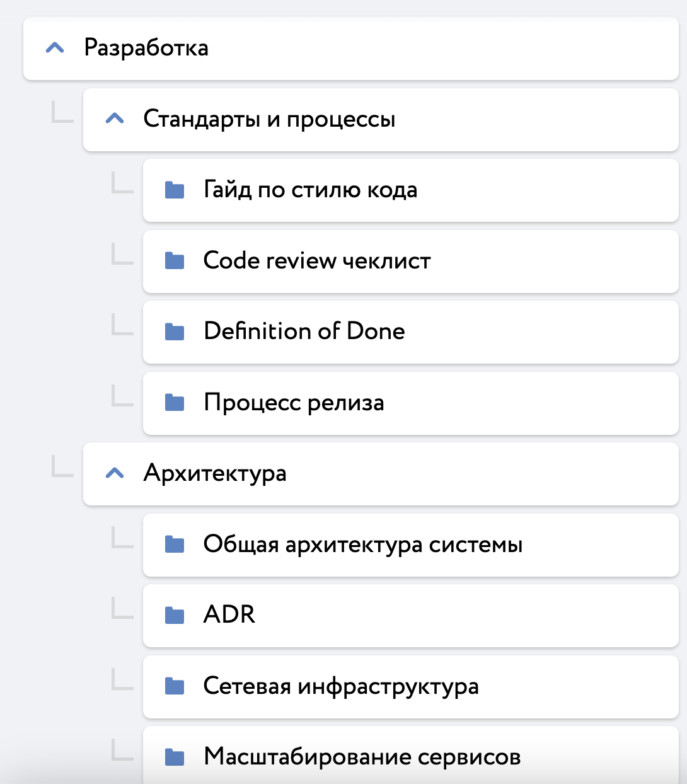Screen dimensions: 687x784
Task: Collapse the Стандарты и процессы chevron
Action: pos(115,118)
